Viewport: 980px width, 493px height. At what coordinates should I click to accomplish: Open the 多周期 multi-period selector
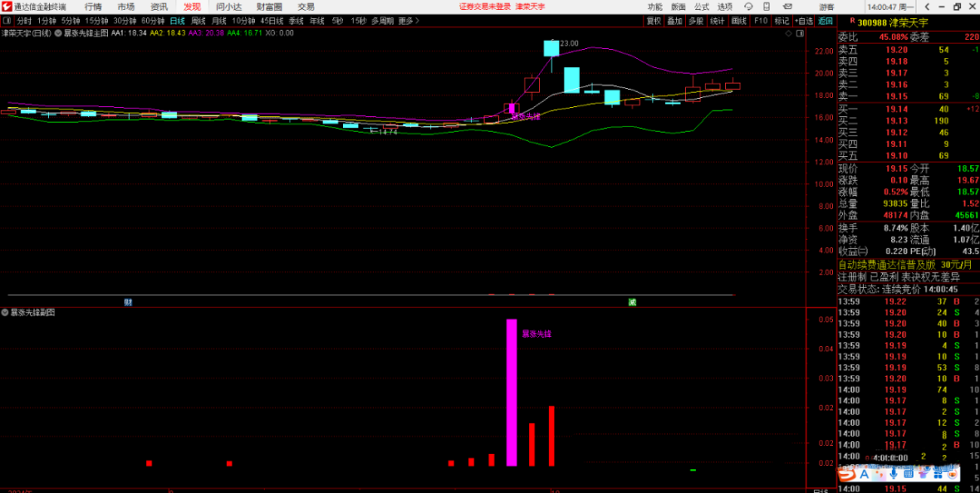coord(383,20)
